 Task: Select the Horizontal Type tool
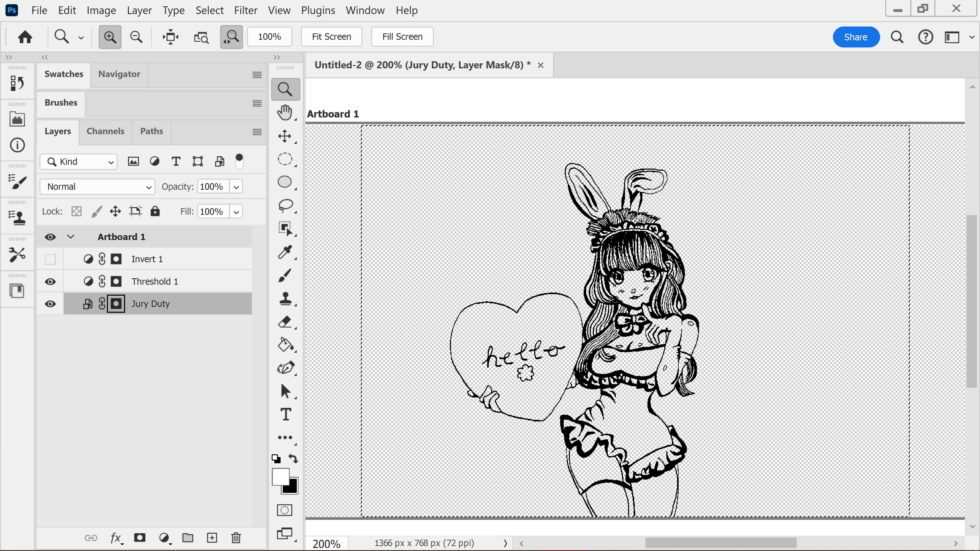(285, 414)
